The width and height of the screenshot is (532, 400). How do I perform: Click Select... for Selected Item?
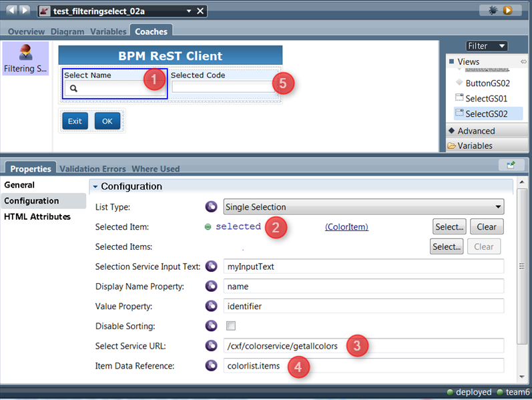pos(449,227)
